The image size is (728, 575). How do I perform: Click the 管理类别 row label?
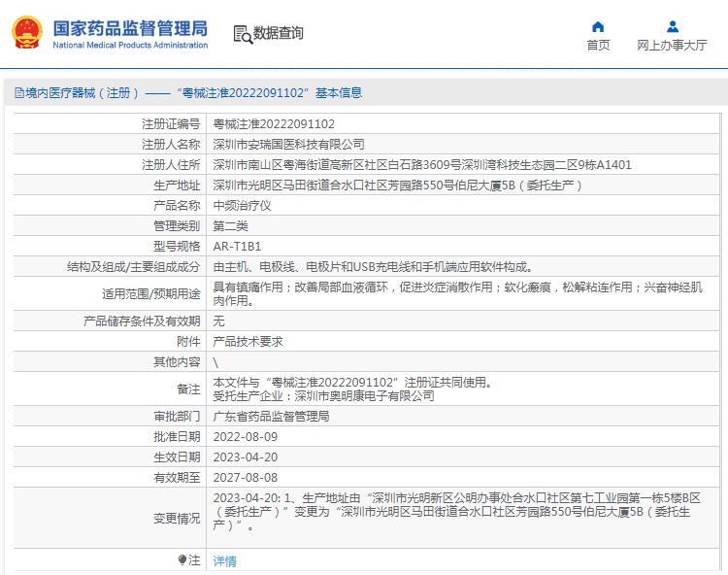pyautogui.click(x=177, y=226)
